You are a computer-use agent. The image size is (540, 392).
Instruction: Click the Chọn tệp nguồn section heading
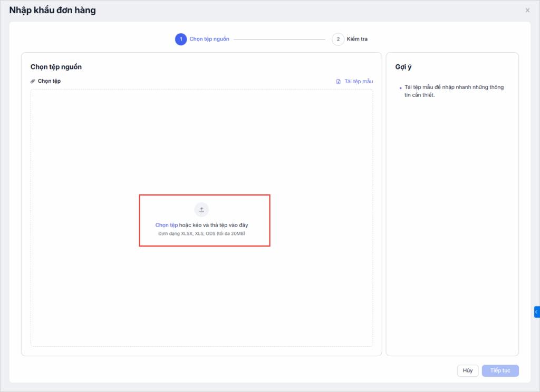click(x=56, y=67)
